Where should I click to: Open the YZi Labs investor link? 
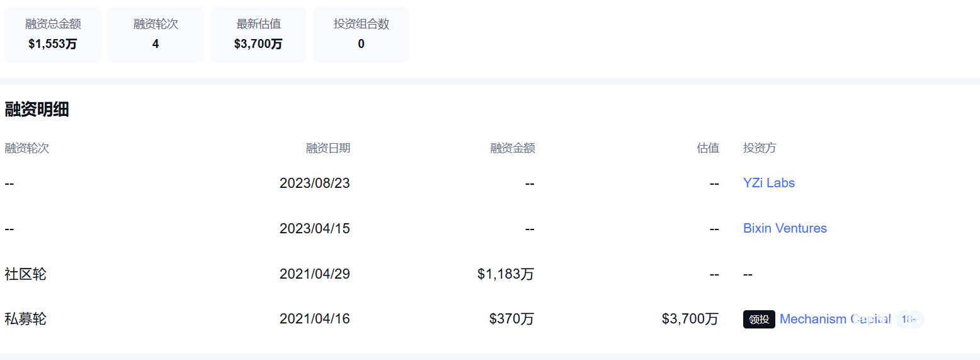tap(768, 183)
